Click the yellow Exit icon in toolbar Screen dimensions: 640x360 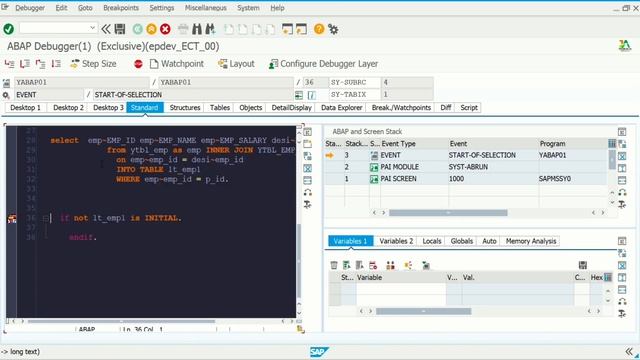click(151, 29)
